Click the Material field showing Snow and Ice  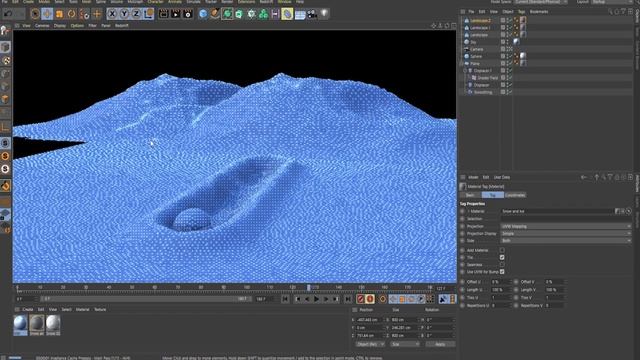[557, 211]
